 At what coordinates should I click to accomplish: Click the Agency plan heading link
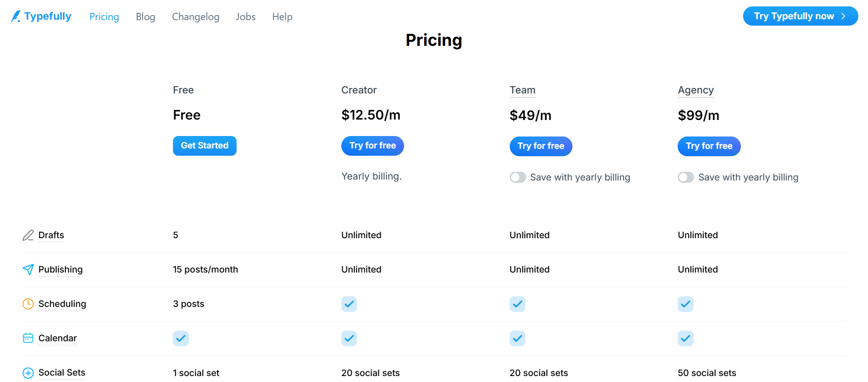coord(695,90)
